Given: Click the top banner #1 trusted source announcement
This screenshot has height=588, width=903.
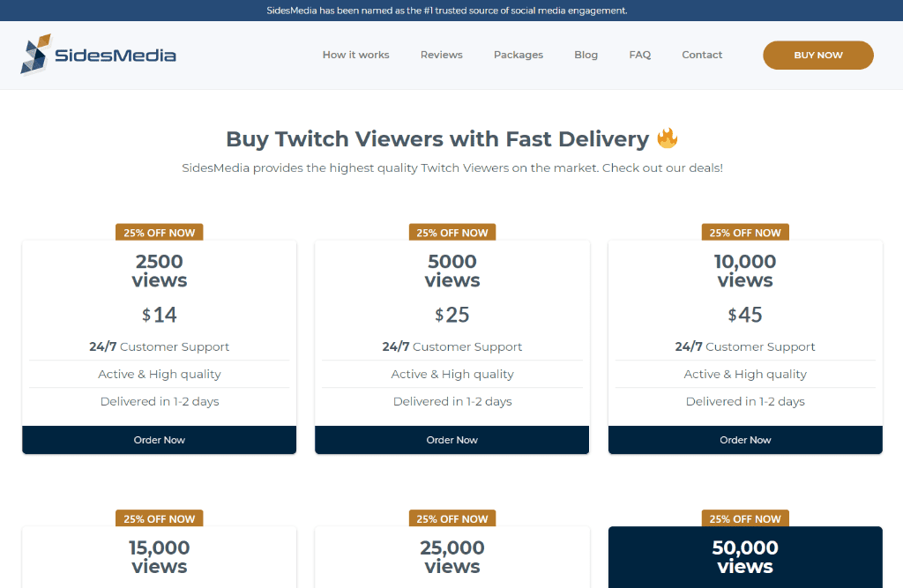Looking at the screenshot, I should pos(447,11).
